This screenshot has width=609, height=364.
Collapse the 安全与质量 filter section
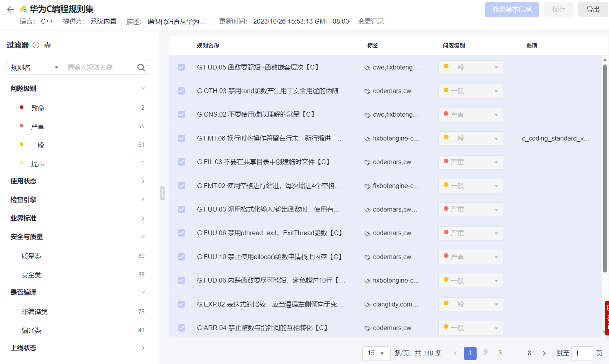click(x=143, y=237)
